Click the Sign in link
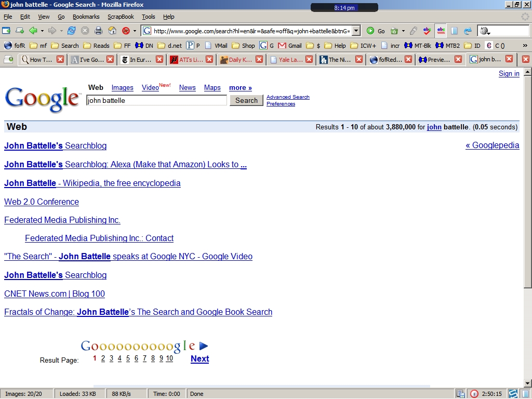This screenshot has height=399, width=532. click(x=509, y=74)
